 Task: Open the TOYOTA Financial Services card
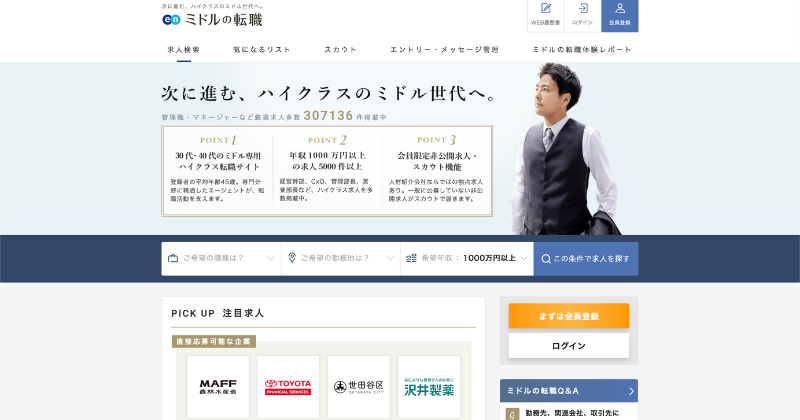tap(288, 387)
